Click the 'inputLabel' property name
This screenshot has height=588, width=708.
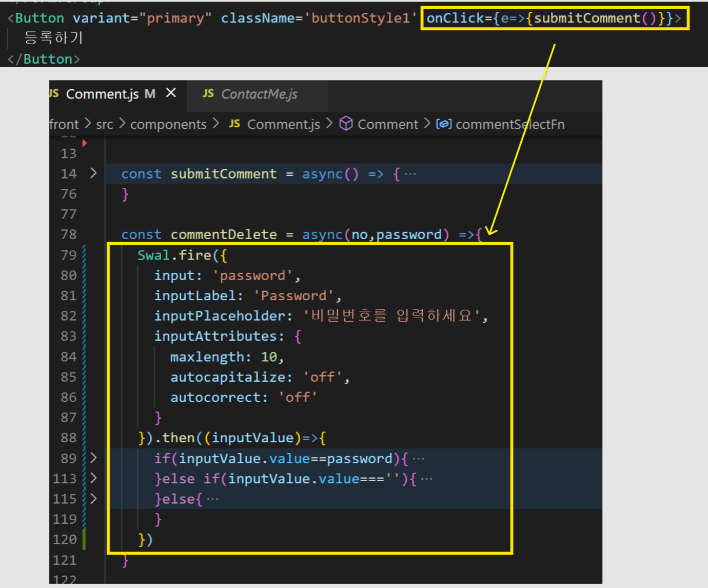click(195, 296)
